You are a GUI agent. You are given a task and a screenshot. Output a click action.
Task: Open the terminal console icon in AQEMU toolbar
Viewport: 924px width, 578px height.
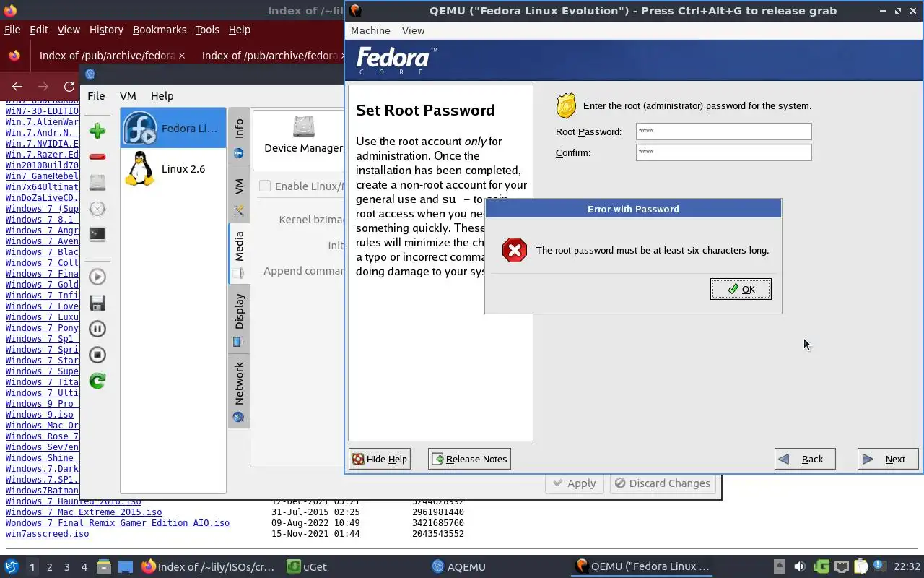click(97, 235)
